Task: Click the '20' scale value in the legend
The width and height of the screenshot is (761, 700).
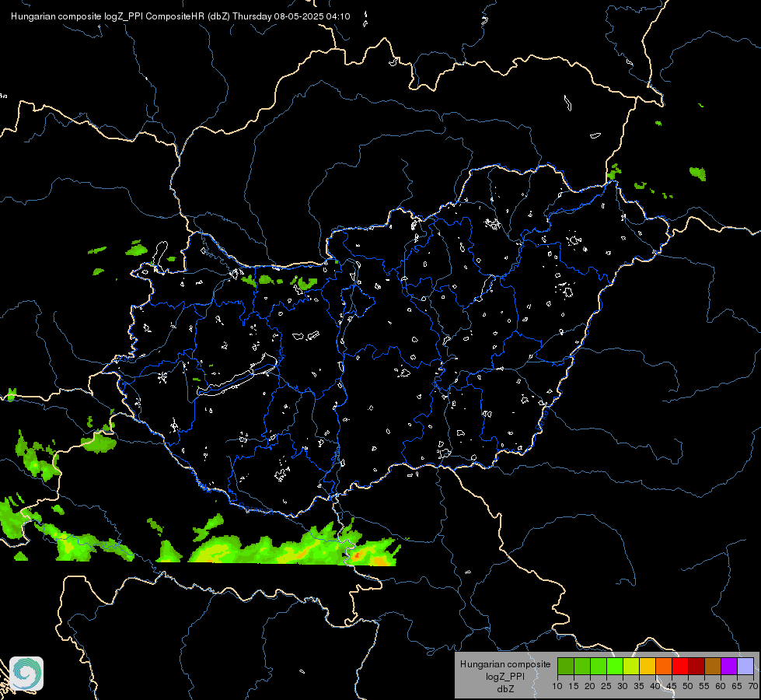Action: 590,686
